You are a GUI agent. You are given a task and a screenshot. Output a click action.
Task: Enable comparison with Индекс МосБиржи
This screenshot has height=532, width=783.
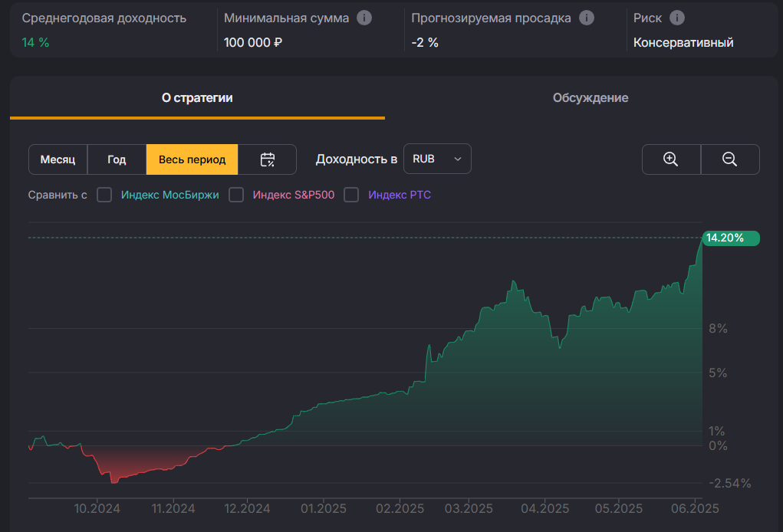[104, 195]
